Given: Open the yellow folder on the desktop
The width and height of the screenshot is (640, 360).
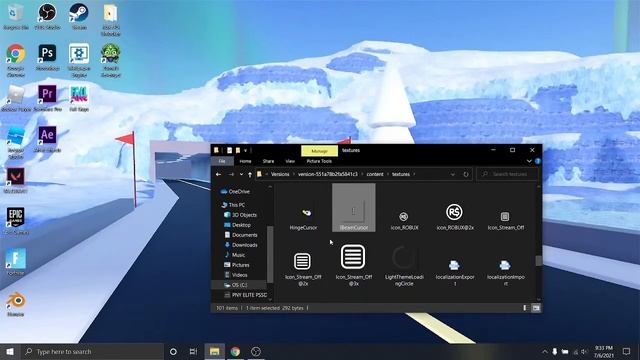Looking at the screenshot, I should [x=110, y=20].
